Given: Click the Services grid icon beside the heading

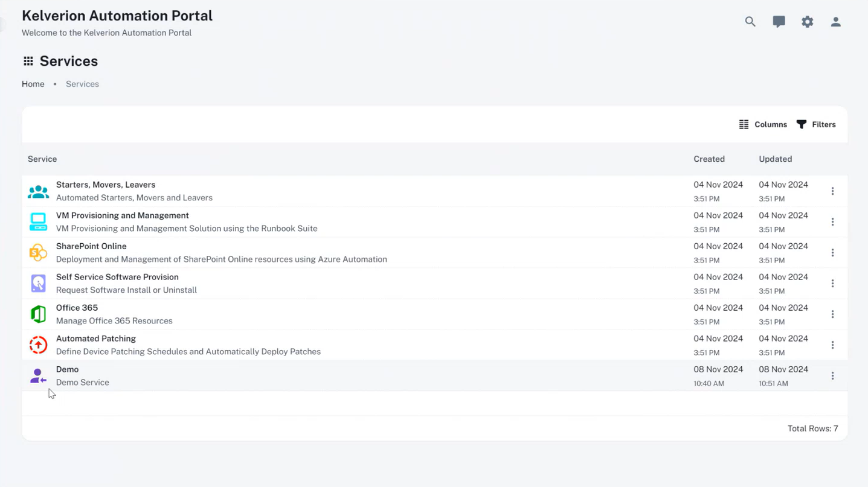Looking at the screenshot, I should [x=28, y=60].
